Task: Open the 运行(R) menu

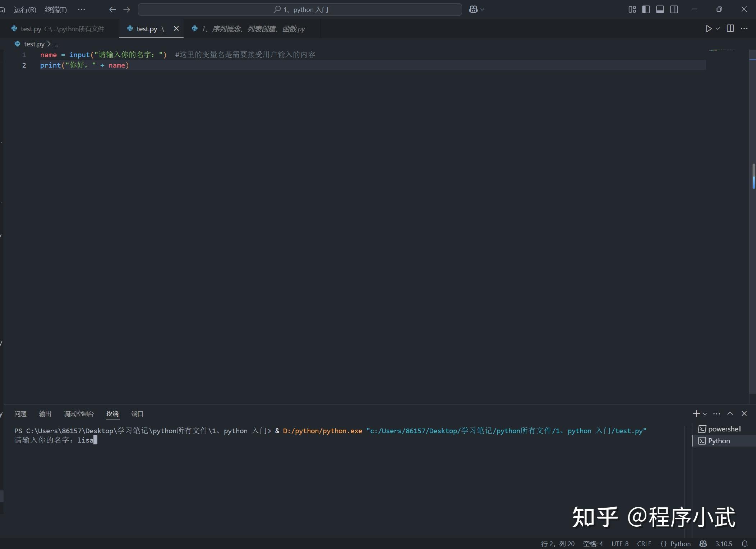Action: pyautogui.click(x=25, y=10)
